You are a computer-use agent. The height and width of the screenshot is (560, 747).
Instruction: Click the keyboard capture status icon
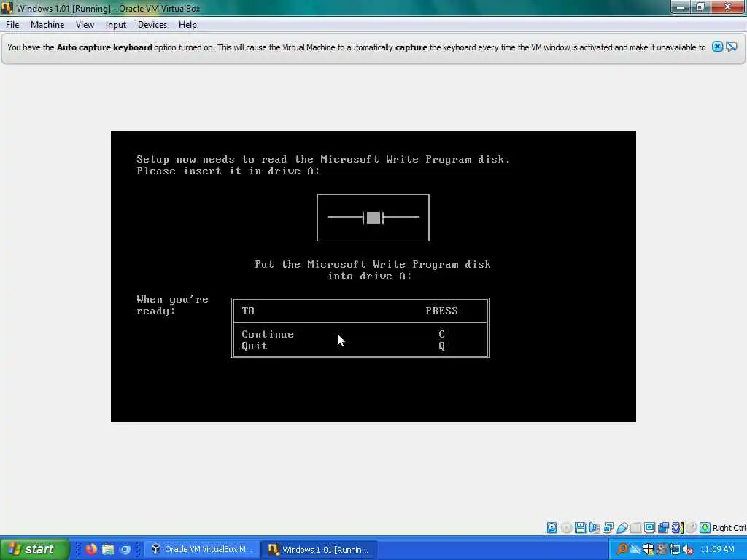pos(705,528)
